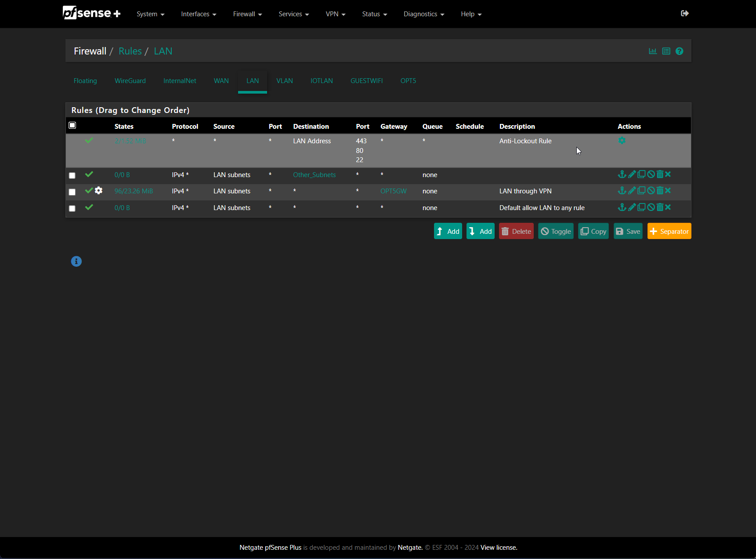Open the Diagnostics dropdown menu

(x=424, y=14)
